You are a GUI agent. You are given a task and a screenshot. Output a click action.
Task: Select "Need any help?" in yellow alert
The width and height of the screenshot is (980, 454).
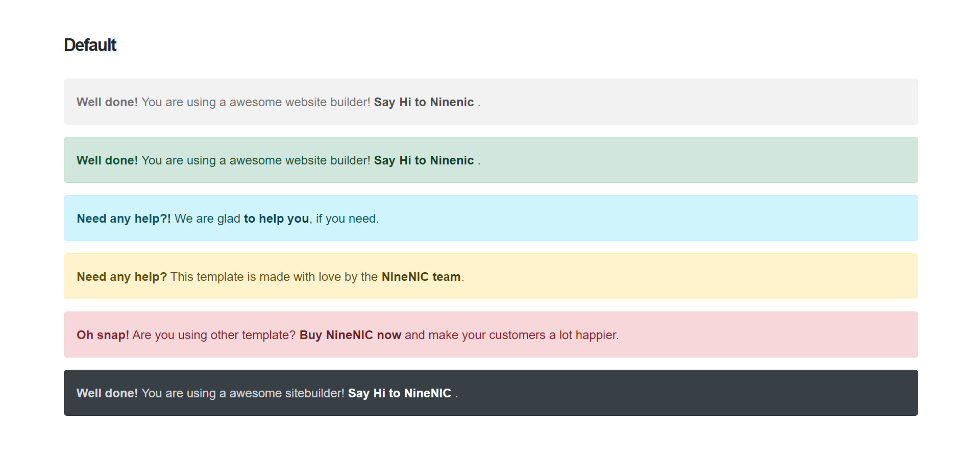(122, 277)
